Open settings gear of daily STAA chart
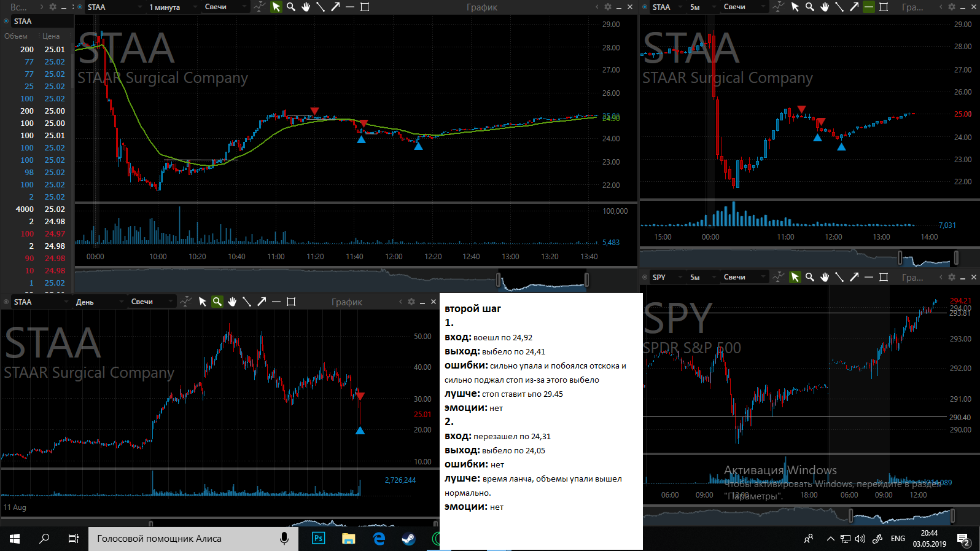The height and width of the screenshot is (551, 980). (x=411, y=302)
